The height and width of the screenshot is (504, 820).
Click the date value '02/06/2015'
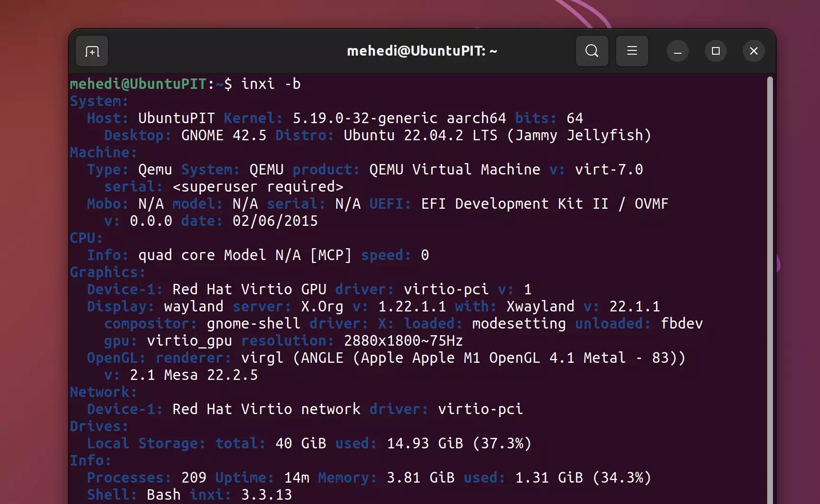[275, 221]
